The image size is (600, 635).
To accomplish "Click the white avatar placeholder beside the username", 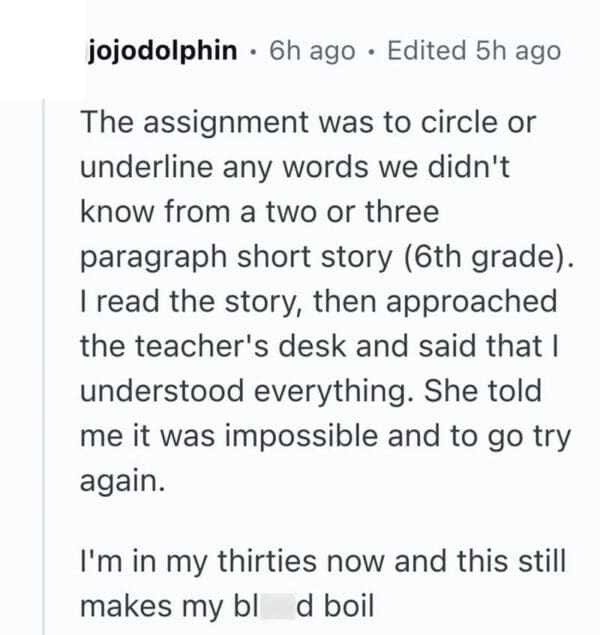I will coord(38,50).
